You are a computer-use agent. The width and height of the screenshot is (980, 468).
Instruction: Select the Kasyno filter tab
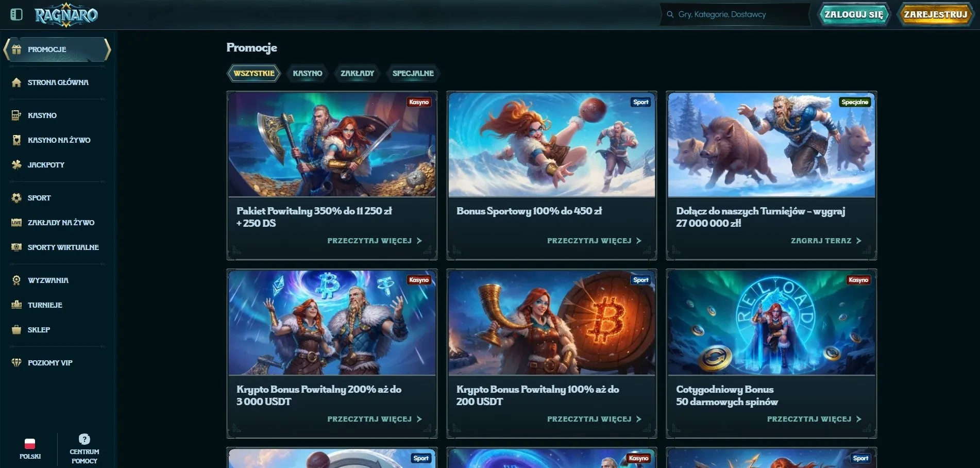pyautogui.click(x=308, y=73)
